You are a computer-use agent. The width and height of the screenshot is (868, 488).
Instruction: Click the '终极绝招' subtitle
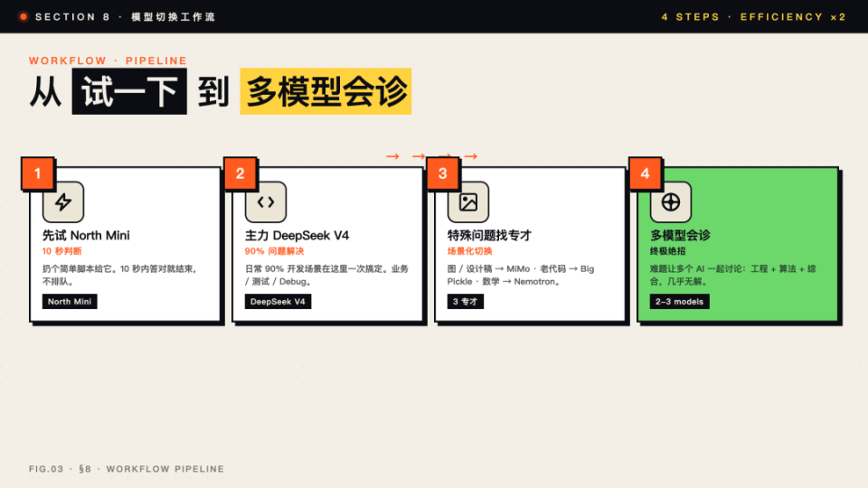(x=668, y=251)
